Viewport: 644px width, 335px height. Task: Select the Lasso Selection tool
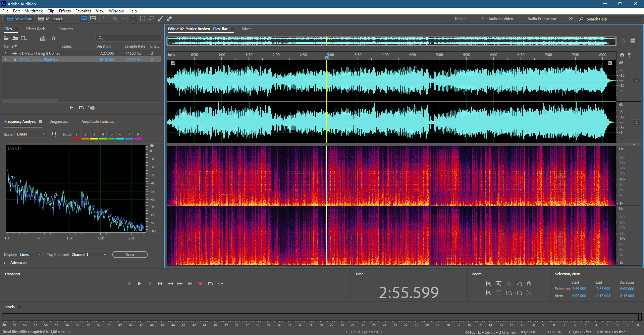pyautogui.click(x=151, y=19)
